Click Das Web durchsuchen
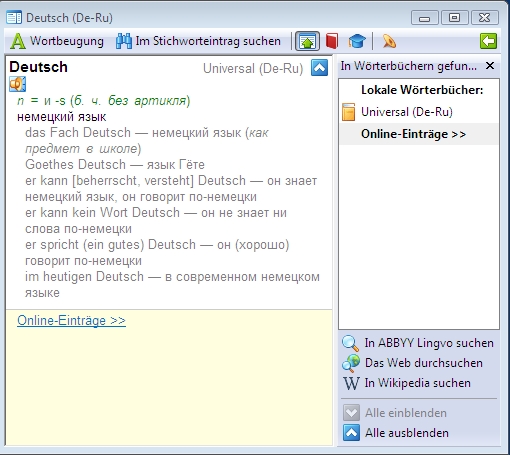The height and width of the screenshot is (455, 510). (x=412, y=363)
